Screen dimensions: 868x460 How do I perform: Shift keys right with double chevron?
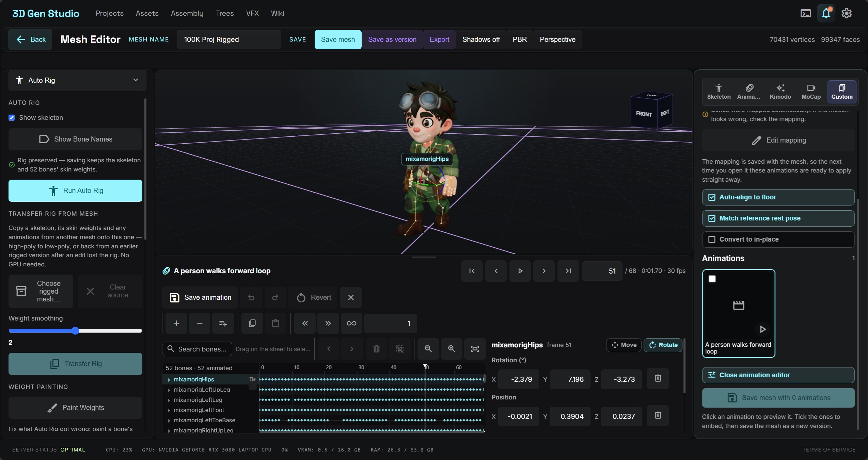(328, 323)
